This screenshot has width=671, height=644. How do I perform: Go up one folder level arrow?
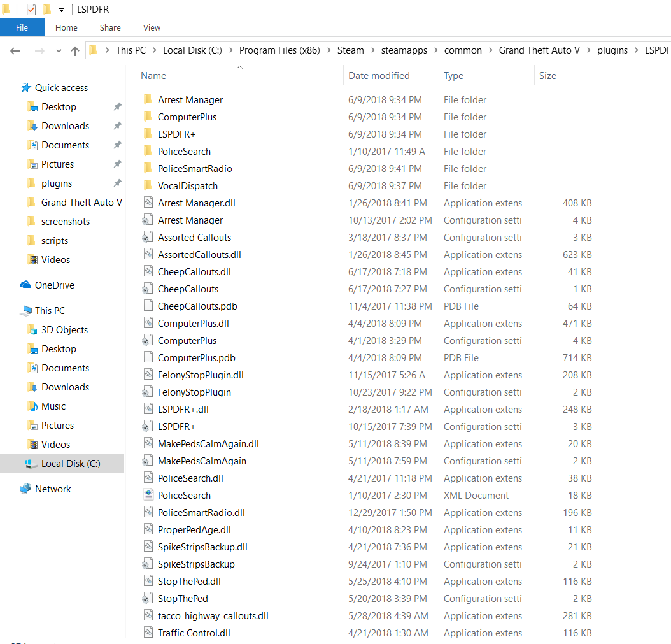pyautogui.click(x=75, y=51)
